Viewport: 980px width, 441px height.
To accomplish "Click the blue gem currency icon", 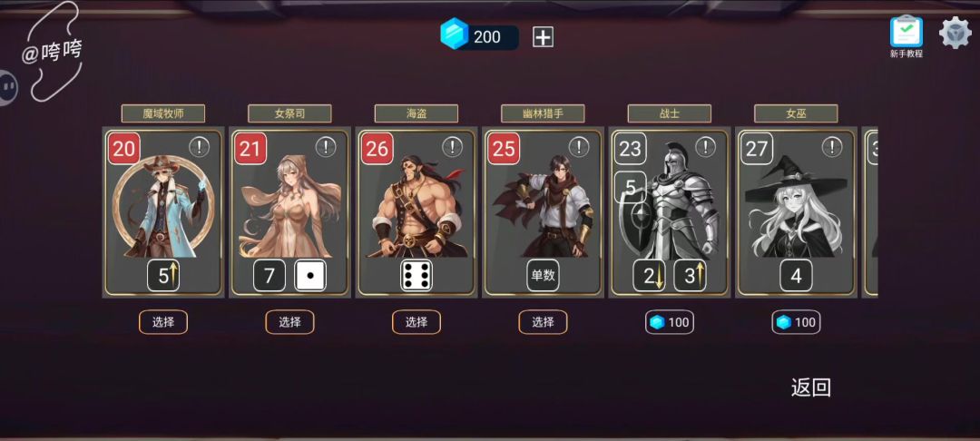I will (454, 34).
